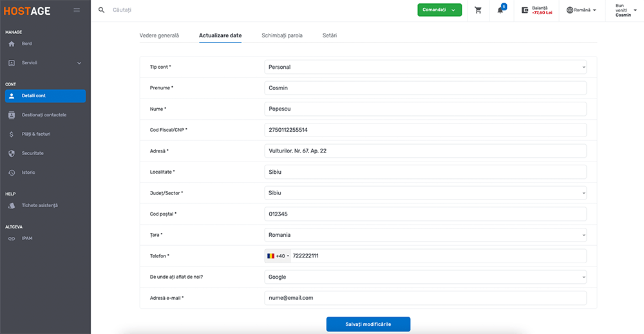Screen dimensions: 644x334
Task: Click the Balanță -77,60 Lei amount
Action: pyautogui.click(x=542, y=13)
